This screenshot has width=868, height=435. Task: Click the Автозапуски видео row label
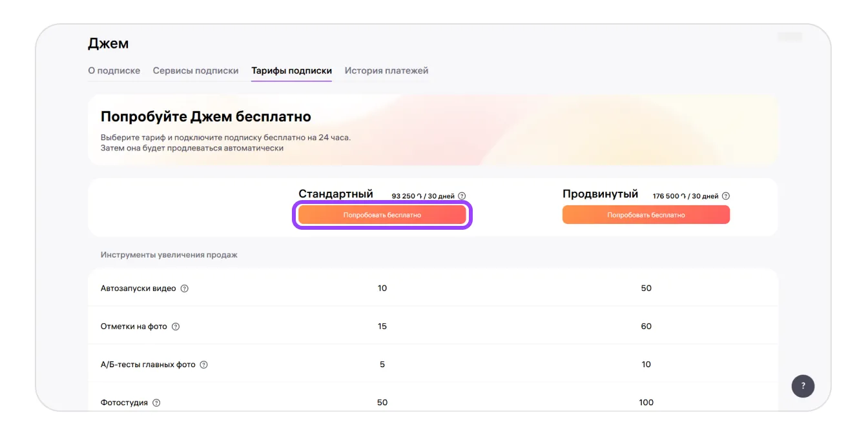(x=138, y=288)
